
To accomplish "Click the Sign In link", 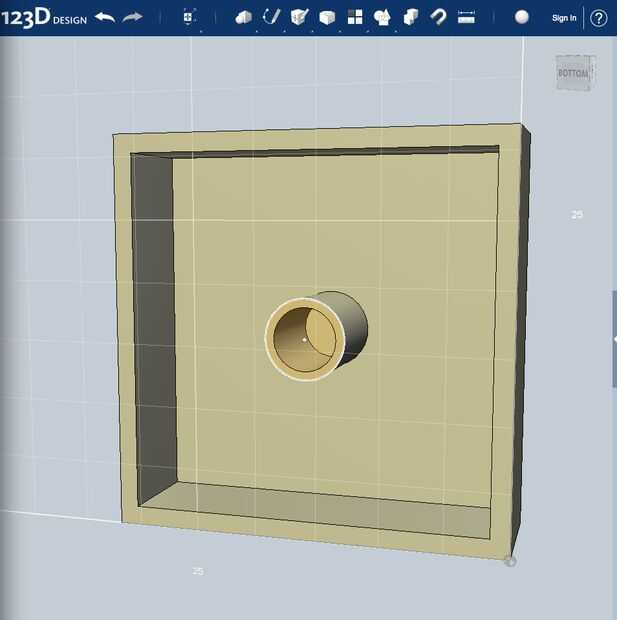I will (x=564, y=18).
